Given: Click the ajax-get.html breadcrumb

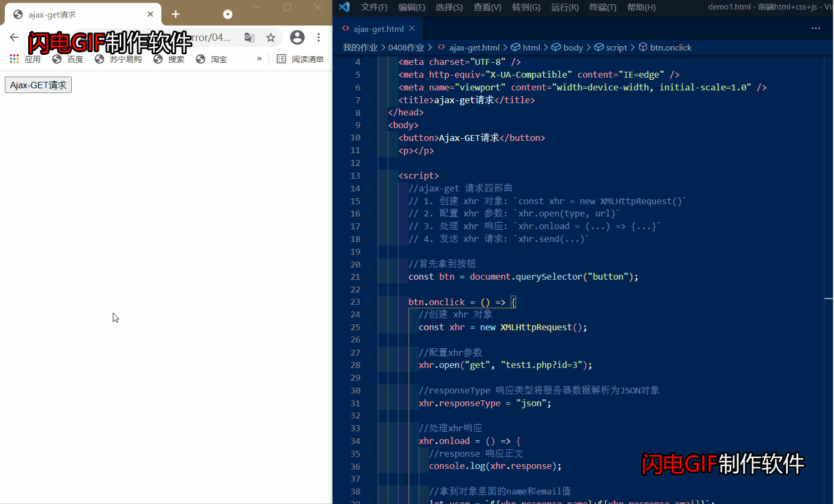Looking at the screenshot, I should 469,47.
